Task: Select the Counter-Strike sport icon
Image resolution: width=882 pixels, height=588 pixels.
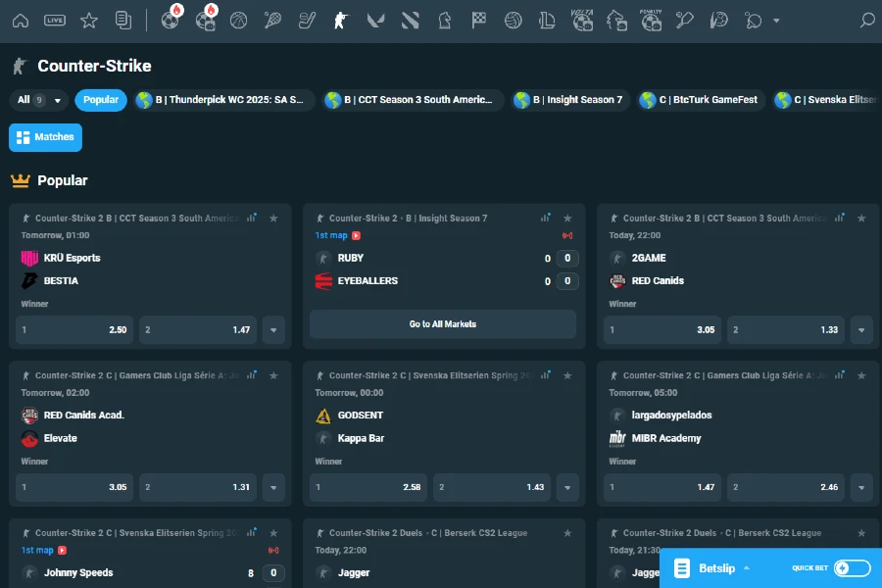Action: pyautogui.click(x=341, y=20)
